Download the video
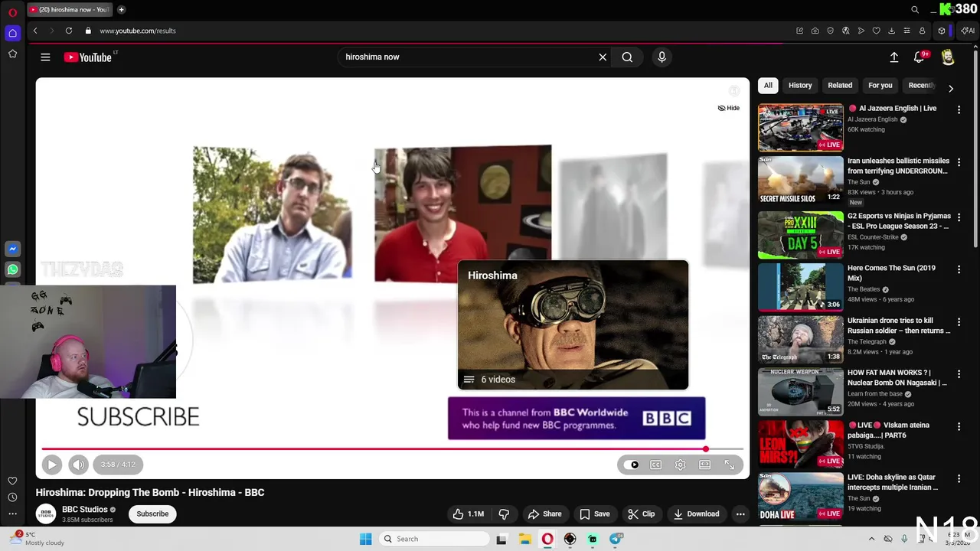 pos(697,514)
